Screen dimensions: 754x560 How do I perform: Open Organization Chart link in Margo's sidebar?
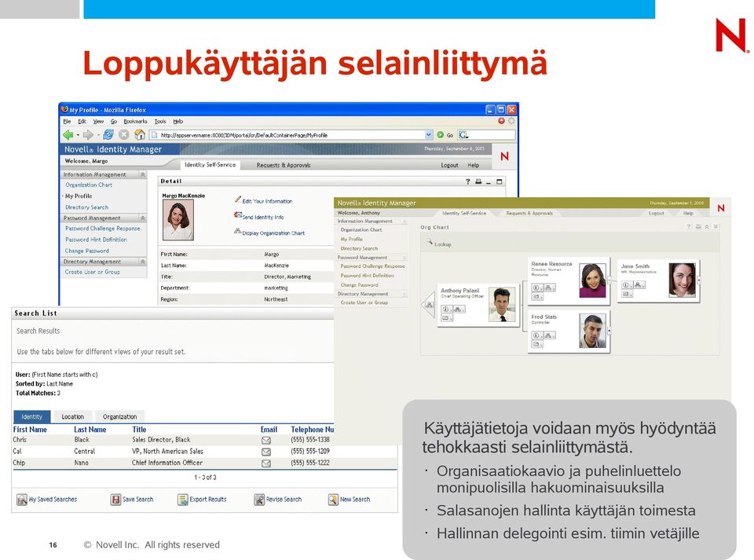[89, 185]
